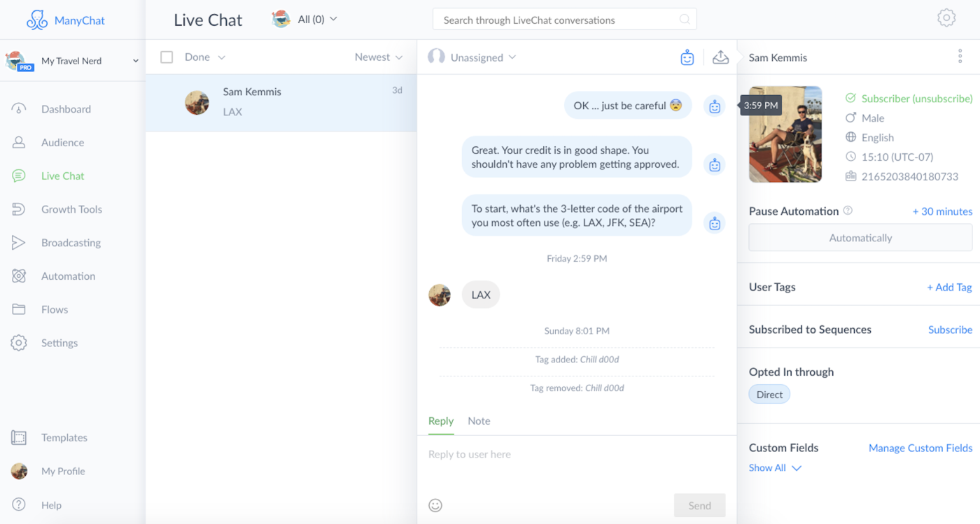This screenshot has width=980, height=524.
Task: Open Flows page
Action: pos(55,310)
